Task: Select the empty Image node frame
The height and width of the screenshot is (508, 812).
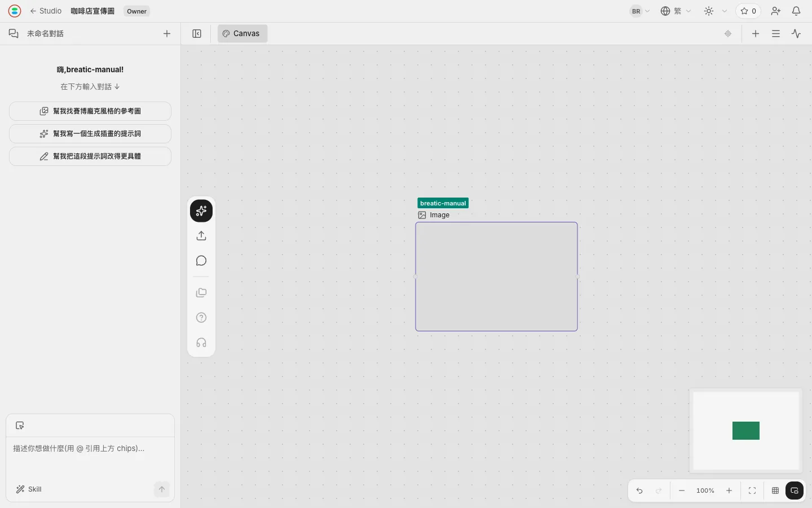Action: tap(496, 277)
